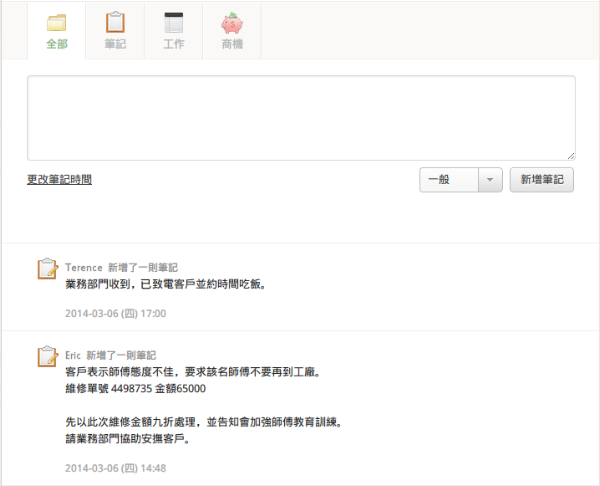Screen dimensions: 600x486
Task: Switch to the 筆記 tab label
Action: pos(115,44)
